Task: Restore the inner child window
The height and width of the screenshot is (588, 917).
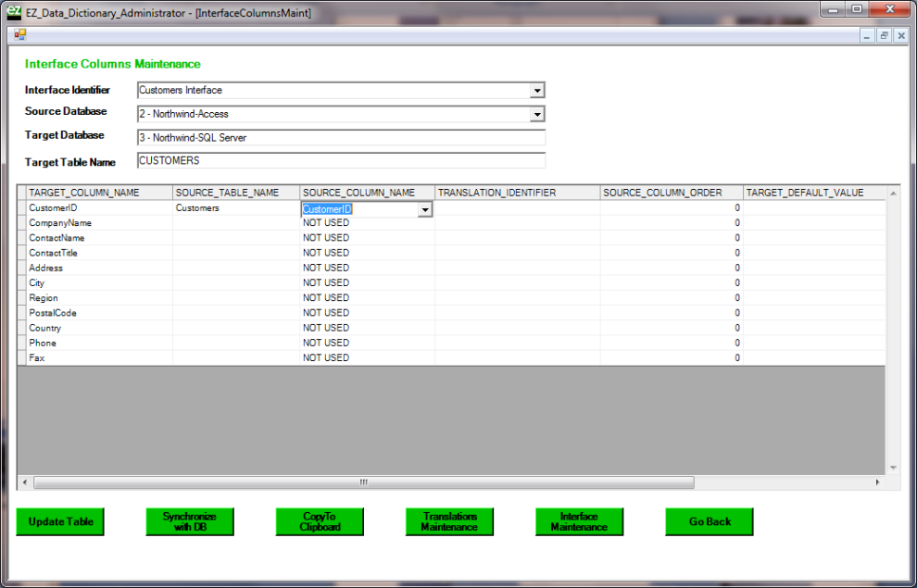Action: pos(884,35)
